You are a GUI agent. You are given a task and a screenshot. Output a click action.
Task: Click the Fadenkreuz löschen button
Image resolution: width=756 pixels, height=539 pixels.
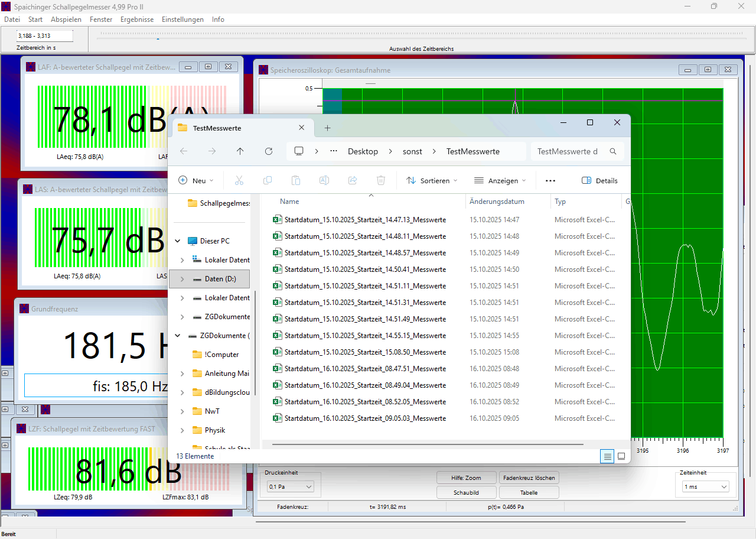coord(529,478)
